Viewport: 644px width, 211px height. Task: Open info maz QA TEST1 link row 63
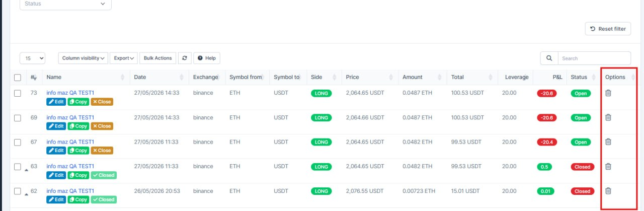coord(70,166)
